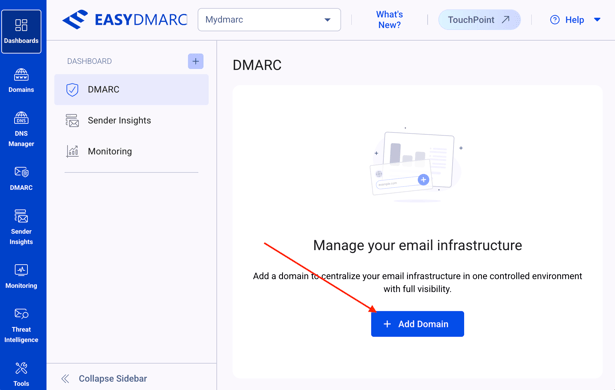The width and height of the screenshot is (615, 390).
Task: Click the Help question mark icon
Action: 555,20
